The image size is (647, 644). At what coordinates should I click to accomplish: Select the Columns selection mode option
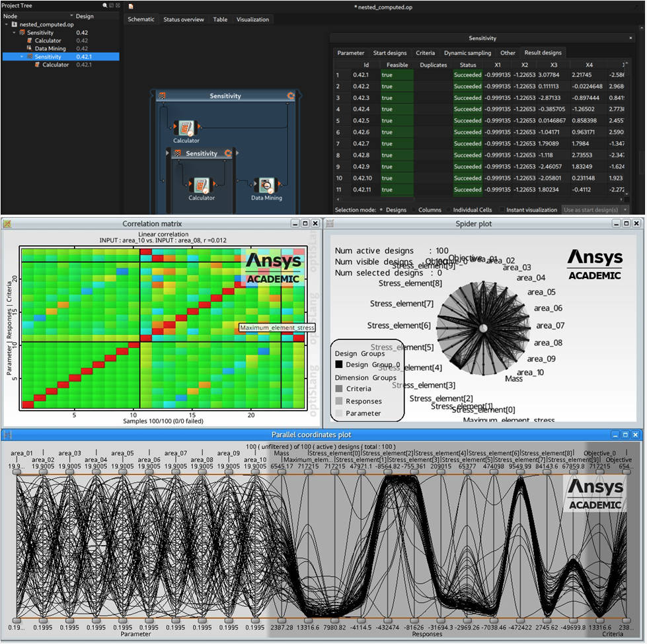pos(430,210)
